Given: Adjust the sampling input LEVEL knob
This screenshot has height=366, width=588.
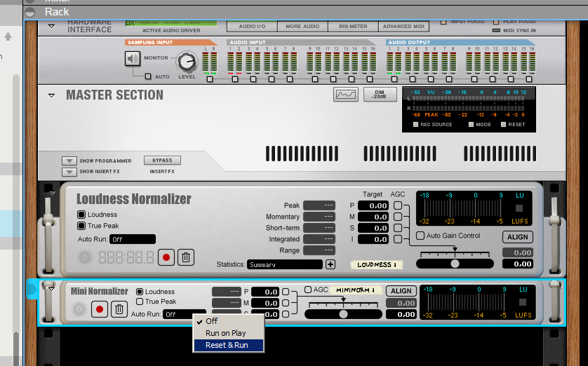Looking at the screenshot, I should [187, 62].
